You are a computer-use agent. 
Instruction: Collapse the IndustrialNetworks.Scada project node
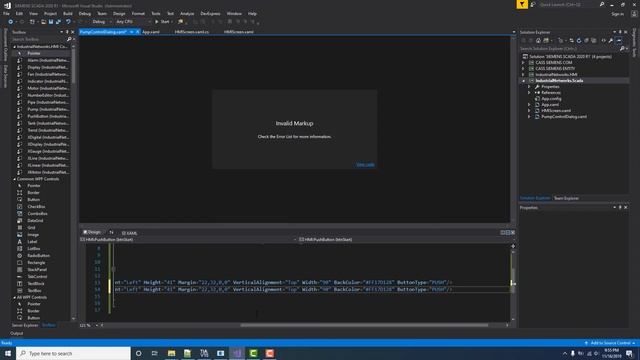[523, 81]
